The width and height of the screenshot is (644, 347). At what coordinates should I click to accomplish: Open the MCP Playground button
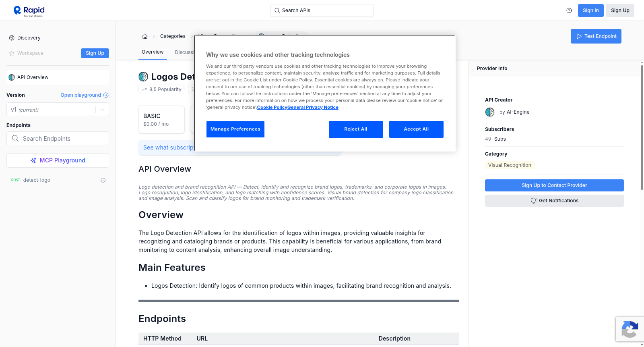[58, 160]
